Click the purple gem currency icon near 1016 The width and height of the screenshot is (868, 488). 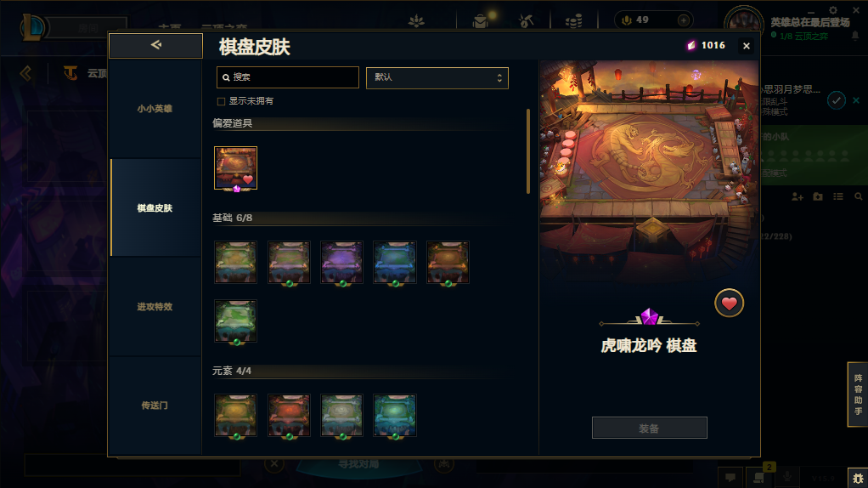pos(690,45)
